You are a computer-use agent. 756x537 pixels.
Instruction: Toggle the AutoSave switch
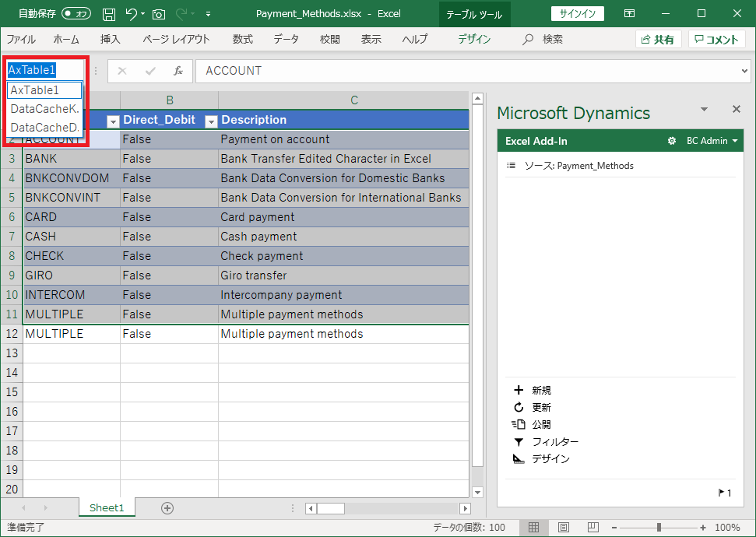pyautogui.click(x=76, y=14)
